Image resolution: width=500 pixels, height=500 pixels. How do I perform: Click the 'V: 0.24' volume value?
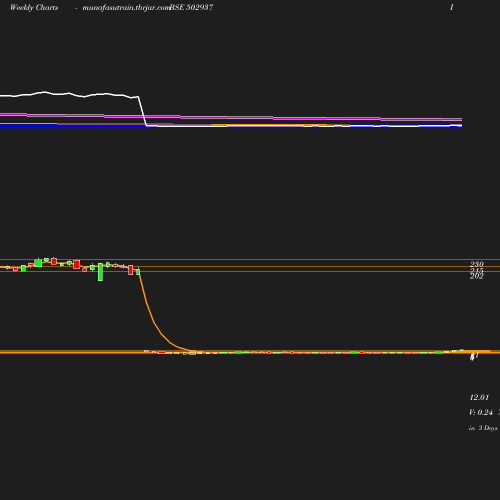481,412
